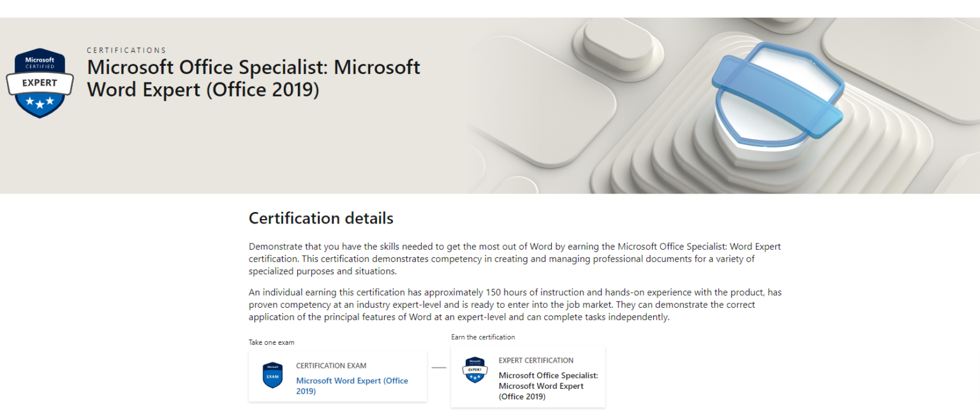The width and height of the screenshot is (980, 417).
Task: Select the Microsoft Certified label on the badge
Action: click(40, 63)
